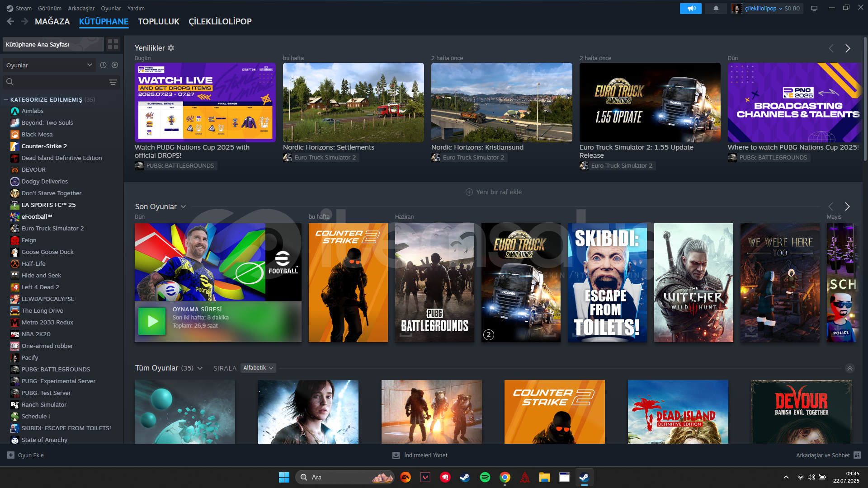Click Windows Start button
Image resolution: width=868 pixels, height=488 pixels.
tap(284, 477)
